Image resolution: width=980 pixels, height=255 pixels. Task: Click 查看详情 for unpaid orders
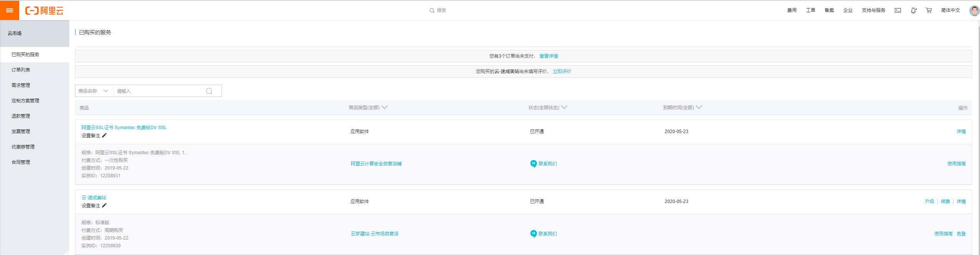548,56
